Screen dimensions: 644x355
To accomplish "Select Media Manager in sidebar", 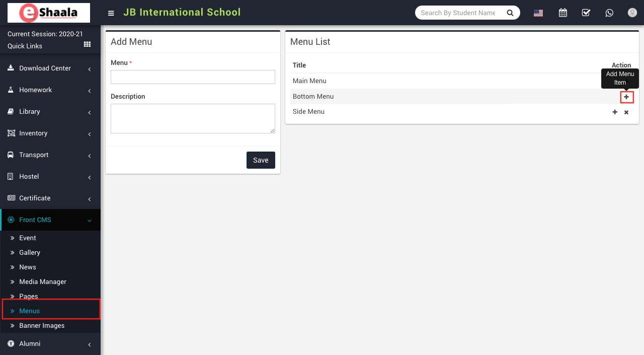I will tap(43, 282).
